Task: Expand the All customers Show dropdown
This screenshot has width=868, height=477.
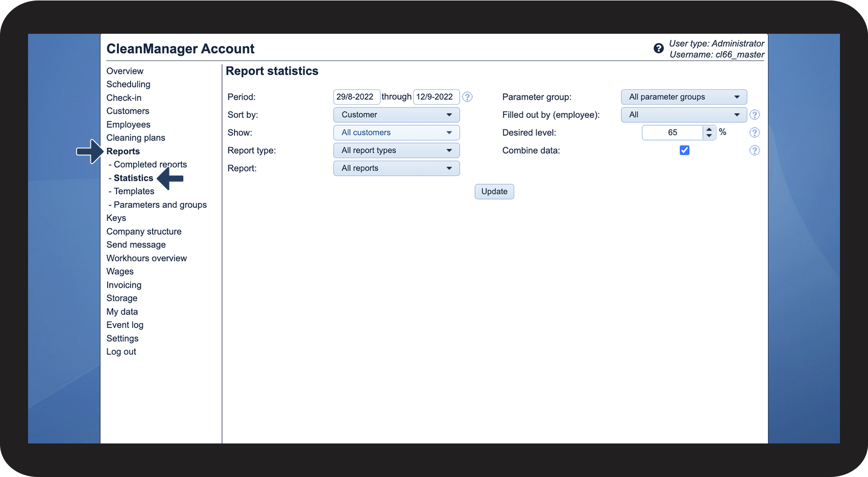Action: coord(396,133)
